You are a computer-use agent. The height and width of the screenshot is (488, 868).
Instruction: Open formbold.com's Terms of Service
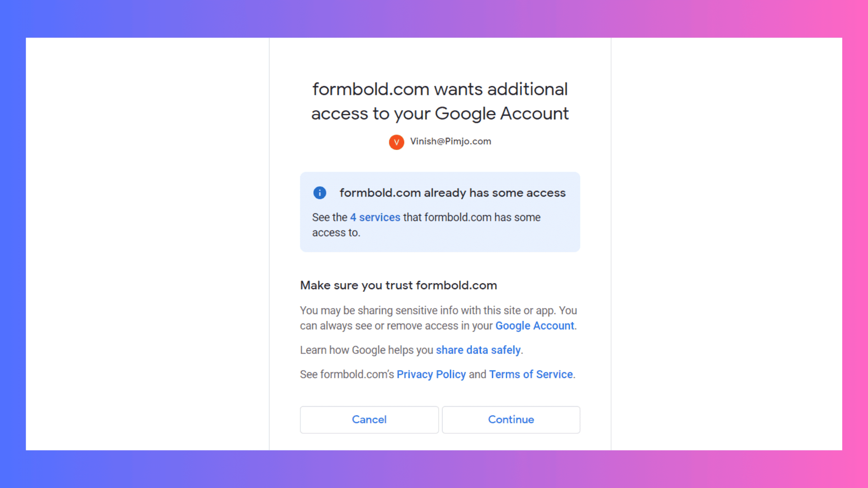pos(531,374)
